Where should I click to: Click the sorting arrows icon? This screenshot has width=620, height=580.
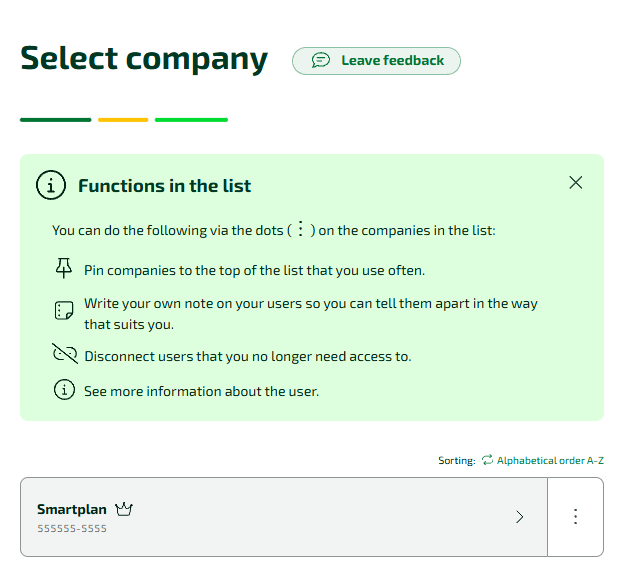click(487, 460)
